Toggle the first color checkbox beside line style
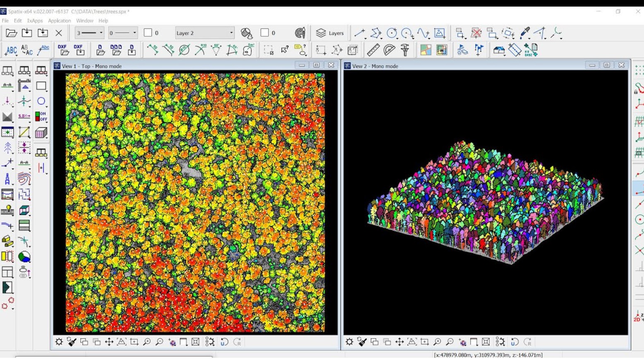 click(148, 33)
